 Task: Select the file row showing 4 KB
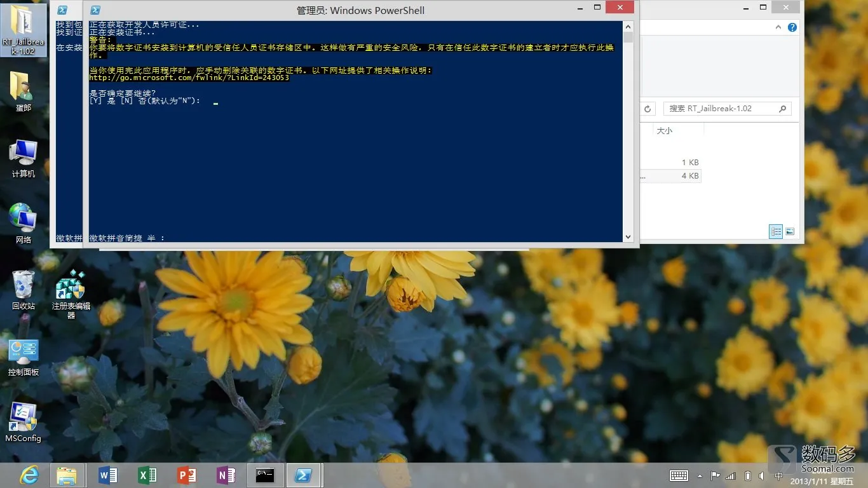click(x=670, y=176)
